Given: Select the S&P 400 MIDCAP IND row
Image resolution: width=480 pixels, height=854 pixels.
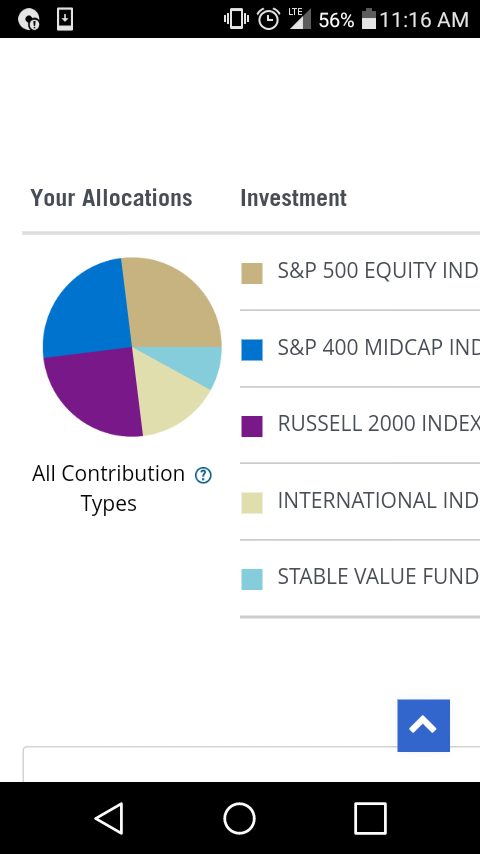Looking at the screenshot, I should (360, 349).
